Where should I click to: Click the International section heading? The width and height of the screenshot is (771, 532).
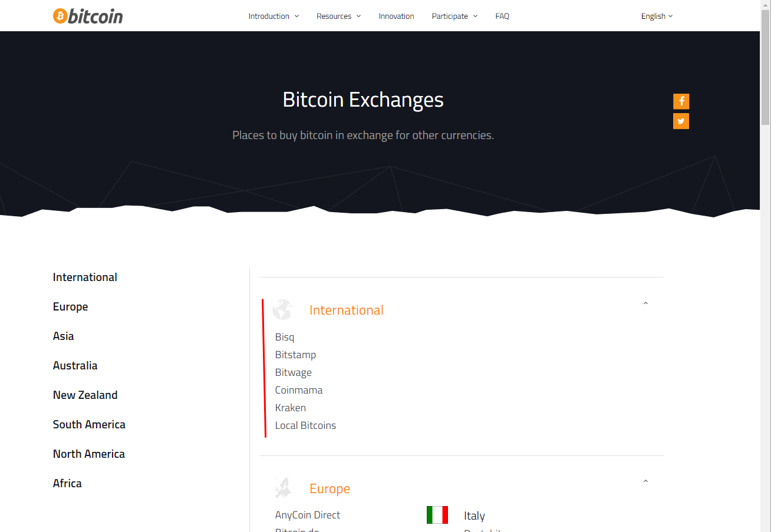347,310
